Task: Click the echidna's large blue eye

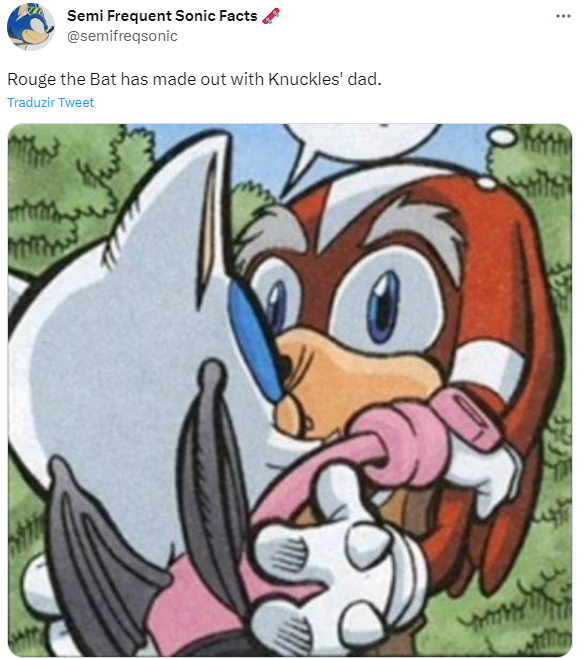Action: click(x=382, y=306)
